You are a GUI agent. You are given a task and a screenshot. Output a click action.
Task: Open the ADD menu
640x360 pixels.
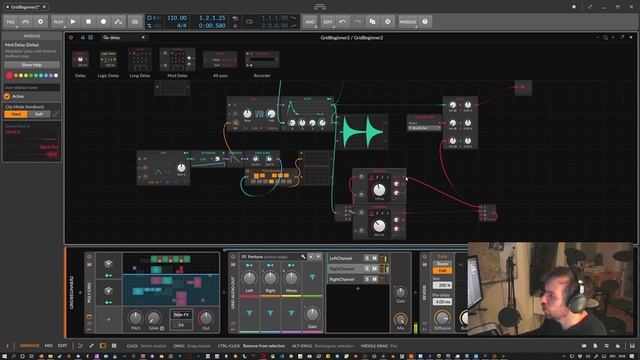310,22
